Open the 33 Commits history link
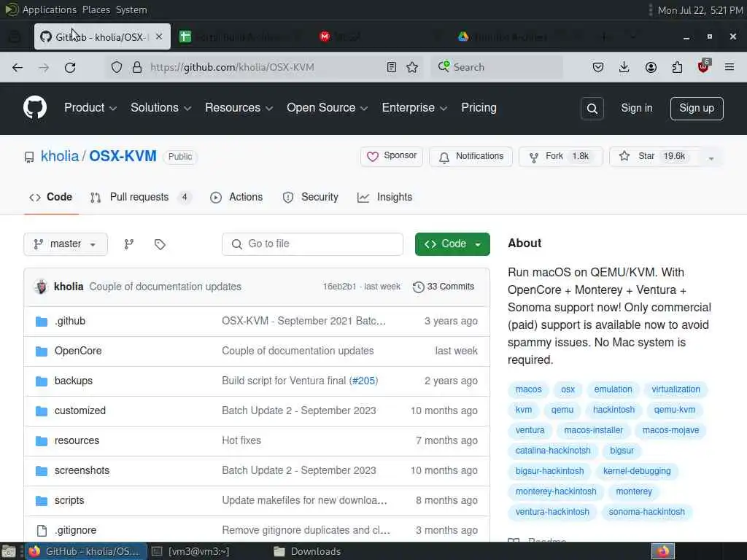 (x=444, y=287)
